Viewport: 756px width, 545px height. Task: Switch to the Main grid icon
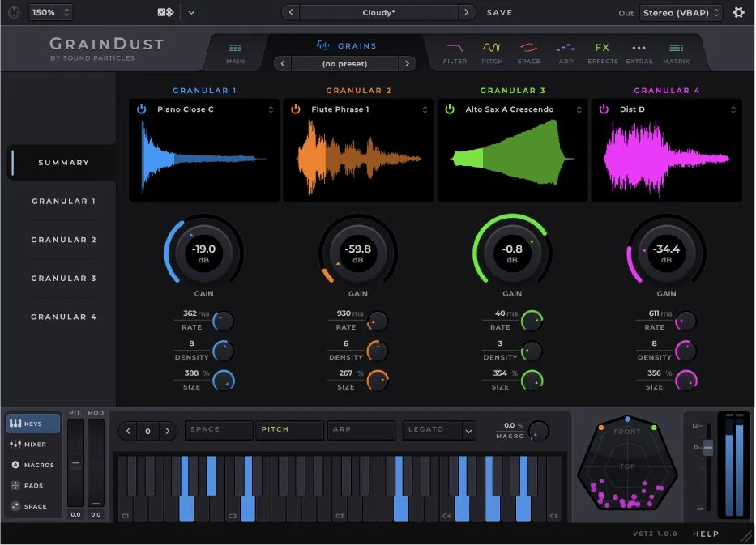235,53
